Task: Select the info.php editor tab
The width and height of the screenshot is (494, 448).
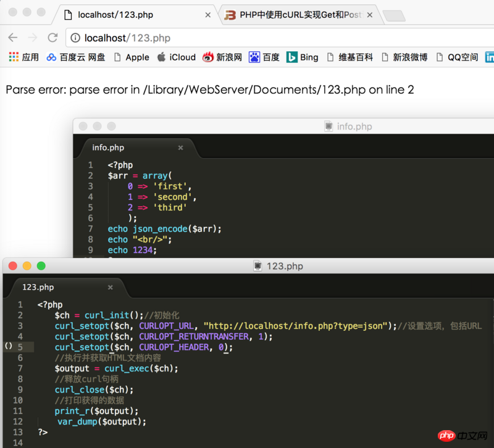Action: (x=108, y=147)
